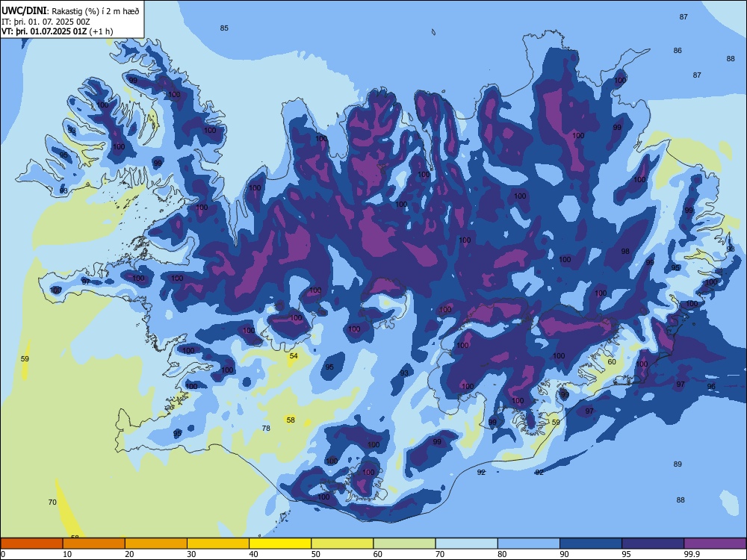Pick the purple above-99.9 legend swatch
Image resolution: width=747 pixels, height=560 pixels.
pos(715,544)
